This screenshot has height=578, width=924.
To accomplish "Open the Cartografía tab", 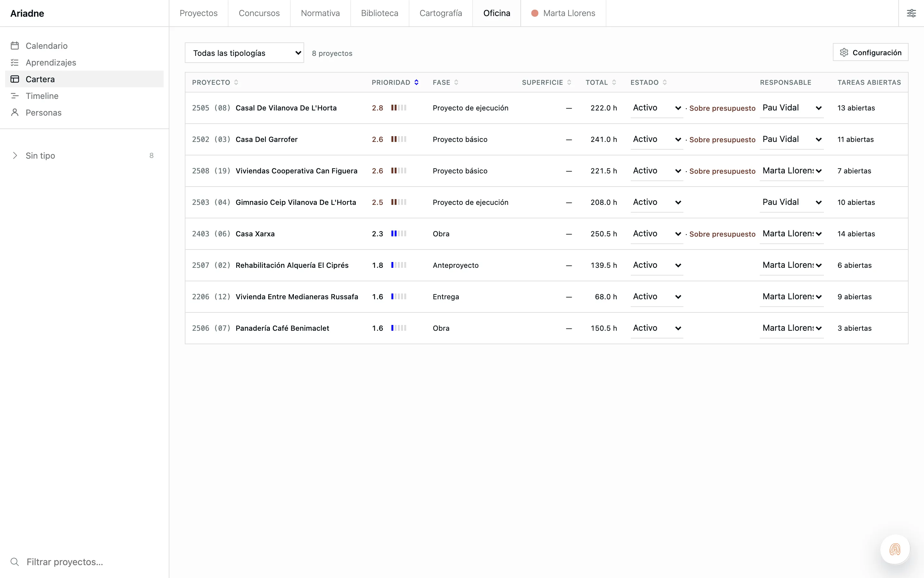I will click(441, 13).
